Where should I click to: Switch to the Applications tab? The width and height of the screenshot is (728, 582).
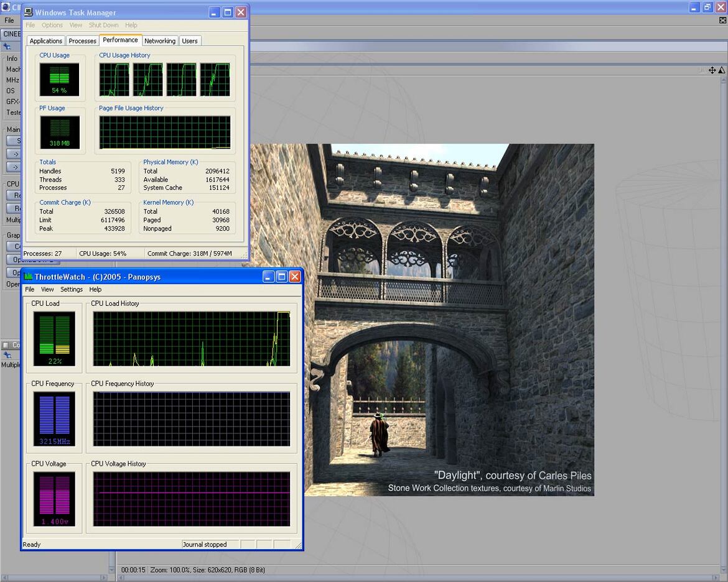45,40
